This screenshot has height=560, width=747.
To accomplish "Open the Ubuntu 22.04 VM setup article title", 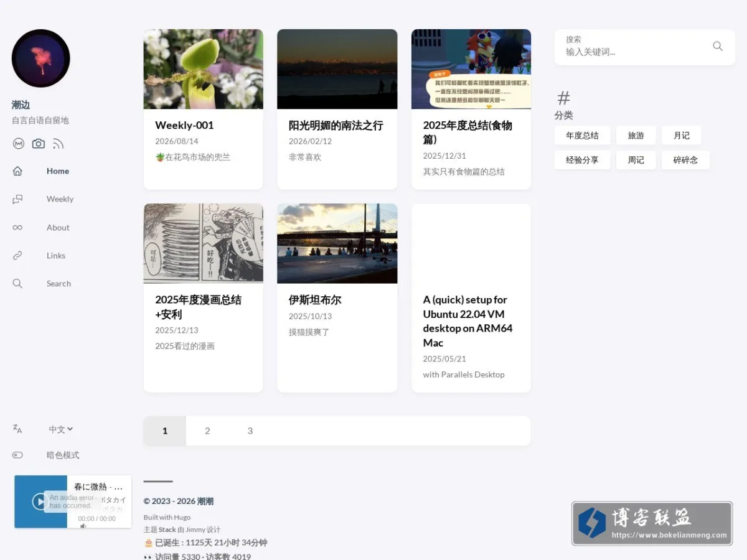I will (x=467, y=321).
